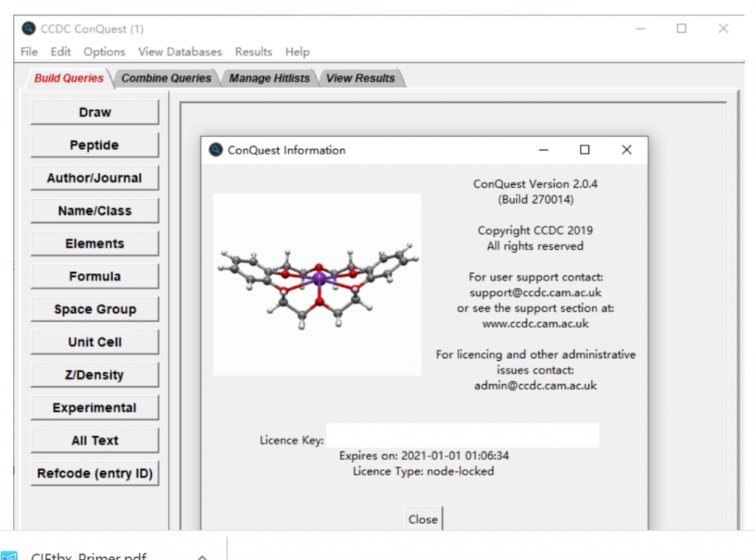The width and height of the screenshot is (755, 560).
Task: Open the View Databases menu
Action: [x=180, y=52]
